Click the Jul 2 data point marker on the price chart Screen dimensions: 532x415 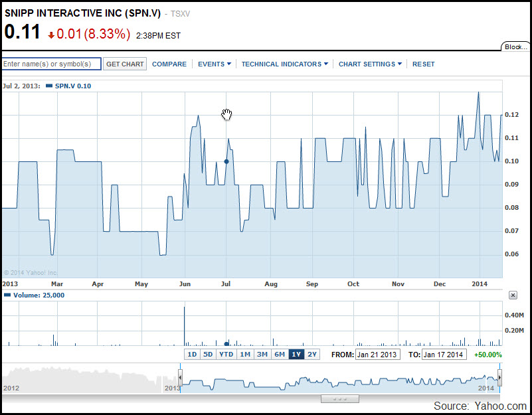pyautogui.click(x=226, y=161)
